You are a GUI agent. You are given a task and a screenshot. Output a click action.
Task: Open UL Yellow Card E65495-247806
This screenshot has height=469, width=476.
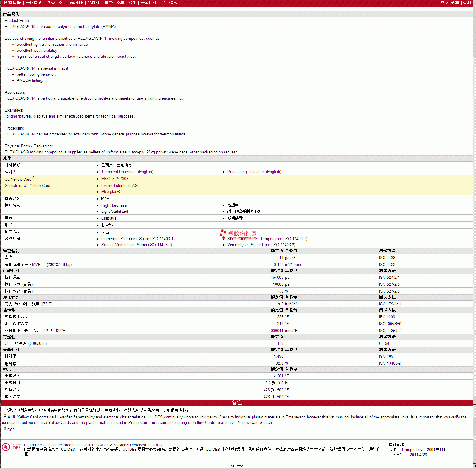115,179
